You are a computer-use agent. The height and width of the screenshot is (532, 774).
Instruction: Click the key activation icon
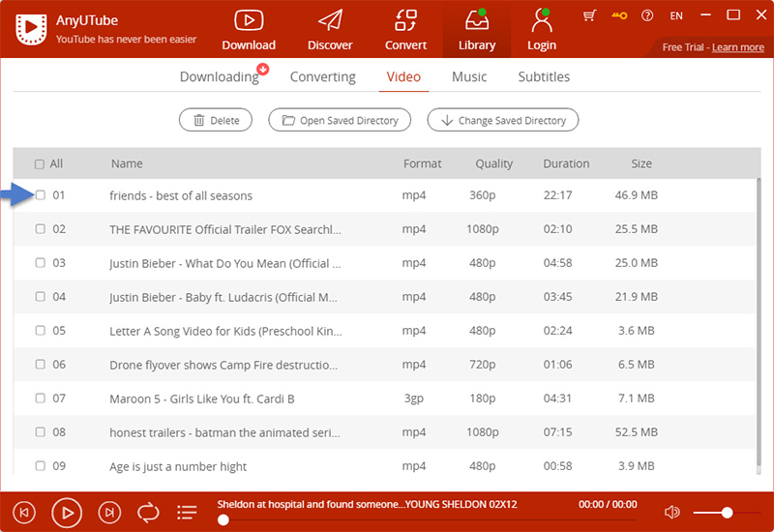point(619,15)
